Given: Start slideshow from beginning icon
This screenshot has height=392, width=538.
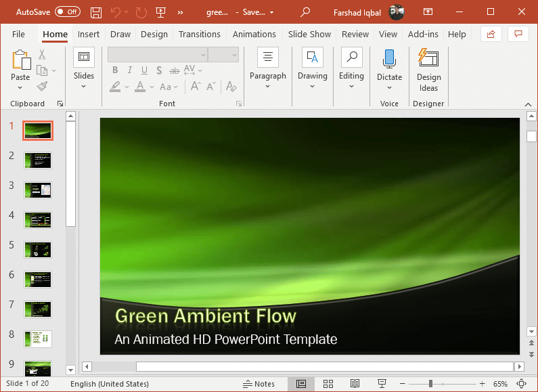Looking at the screenshot, I should (160, 12).
